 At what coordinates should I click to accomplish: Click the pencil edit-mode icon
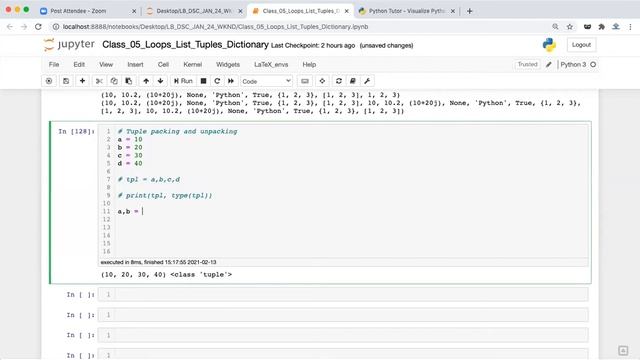click(549, 64)
